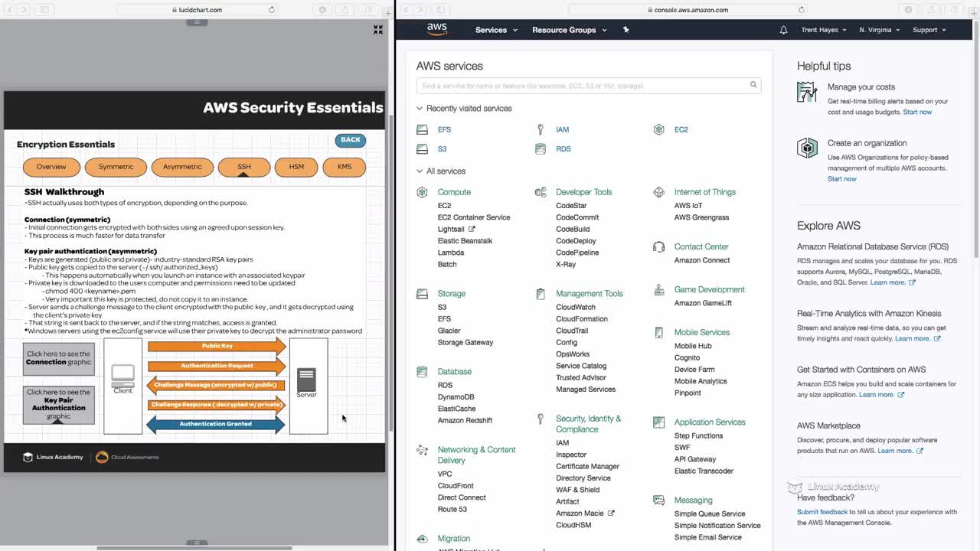This screenshot has height=551, width=980.
Task: Click the IAM key icon under Recently visited
Action: [541, 129]
